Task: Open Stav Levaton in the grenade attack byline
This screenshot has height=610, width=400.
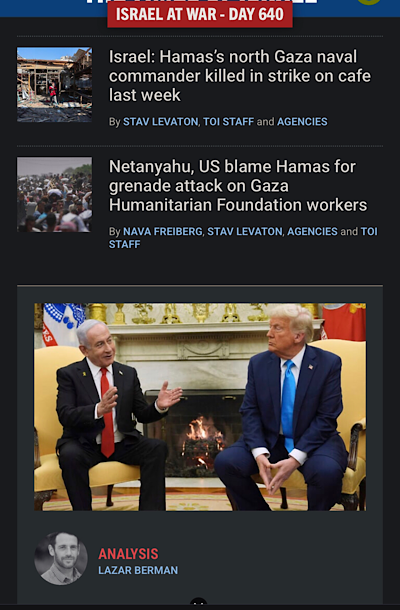Action: (x=245, y=231)
